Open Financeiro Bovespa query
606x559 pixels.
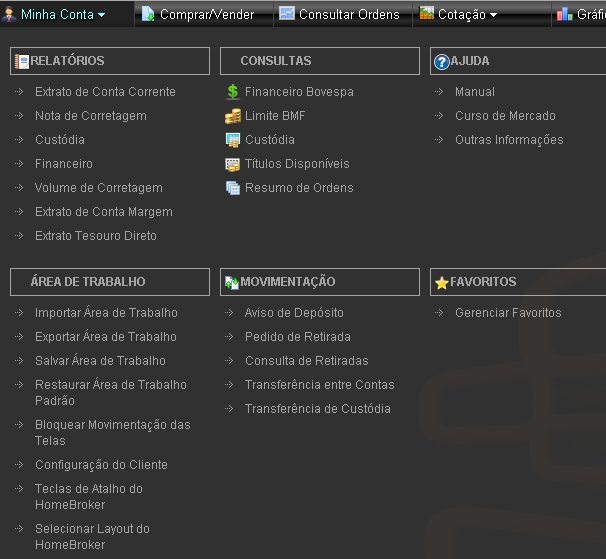(x=299, y=92)
